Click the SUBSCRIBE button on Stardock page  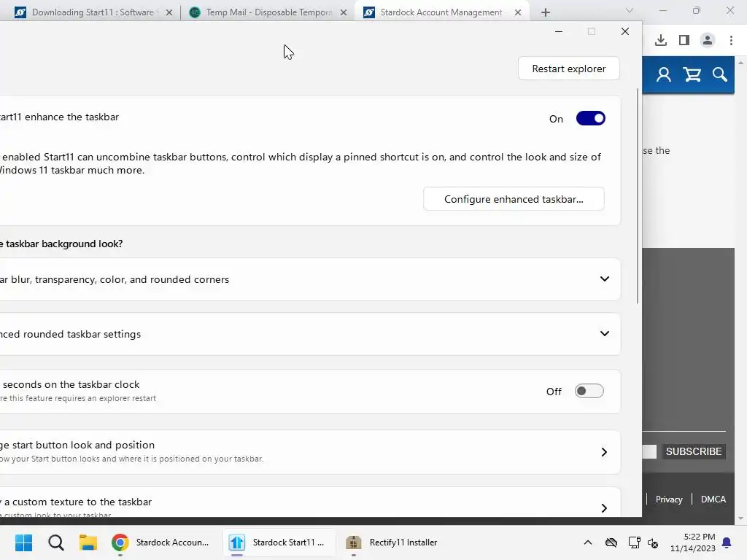[694, 451]
